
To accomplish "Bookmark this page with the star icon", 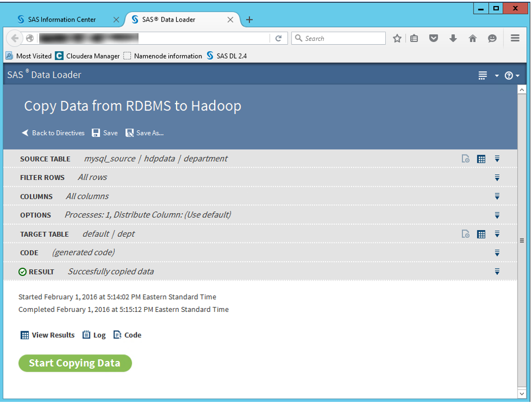I will (397, 38).
